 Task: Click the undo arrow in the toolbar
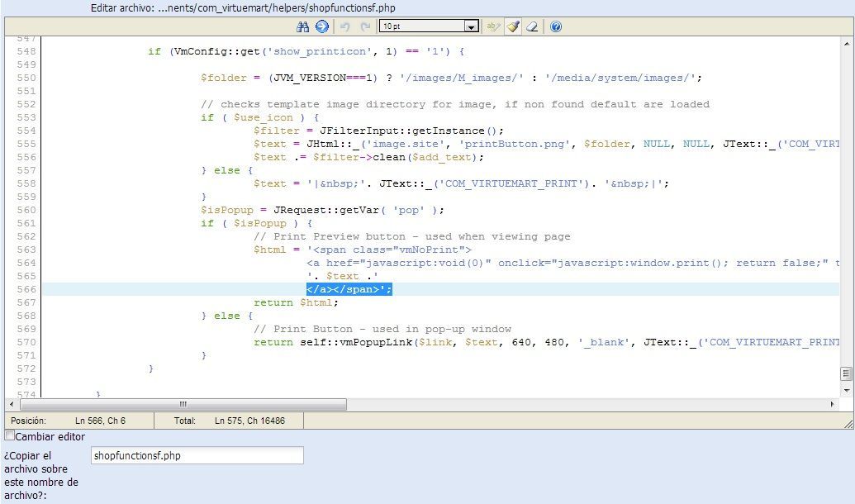point(344,26)
